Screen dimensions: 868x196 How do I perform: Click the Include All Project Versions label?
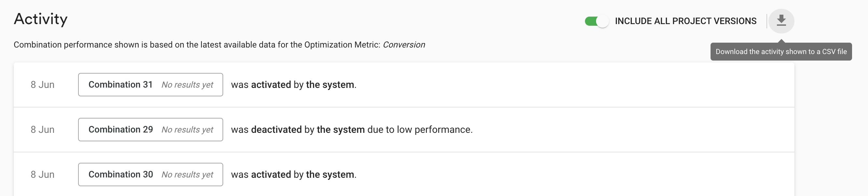point(686,21)
